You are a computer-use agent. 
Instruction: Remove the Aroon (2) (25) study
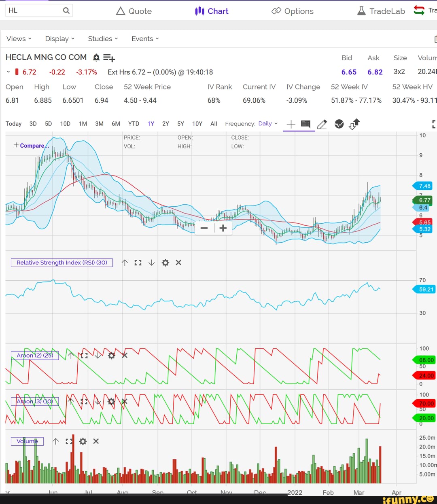125,356
